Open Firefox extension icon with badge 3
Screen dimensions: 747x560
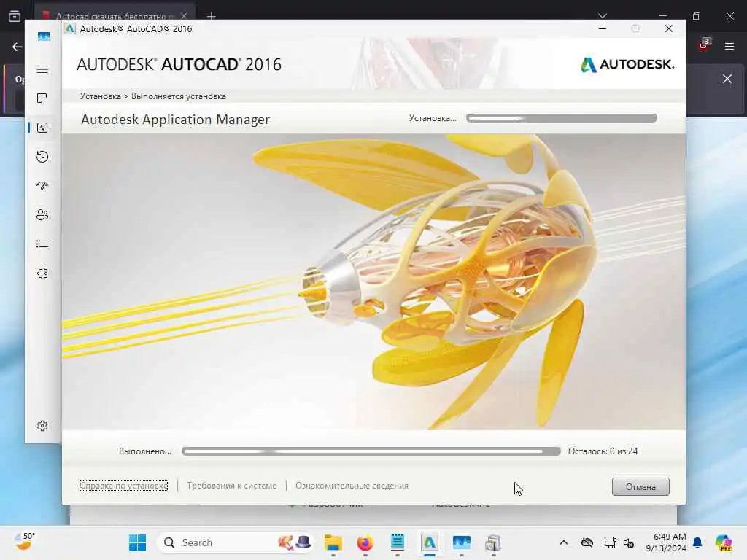tap(704, 44)
